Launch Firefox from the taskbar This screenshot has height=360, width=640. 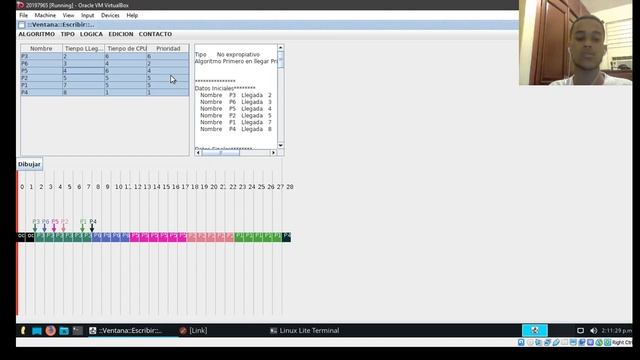click(50, 331)
